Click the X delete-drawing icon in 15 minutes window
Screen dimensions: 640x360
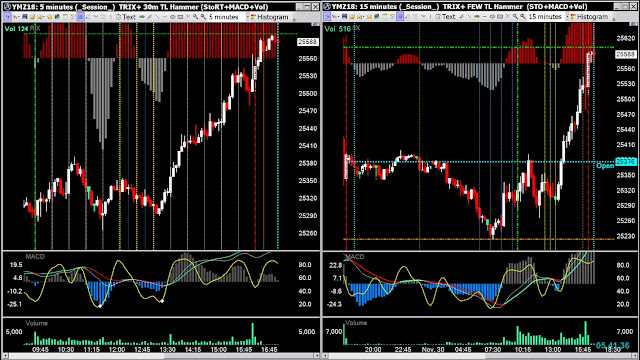click(508, 17)
